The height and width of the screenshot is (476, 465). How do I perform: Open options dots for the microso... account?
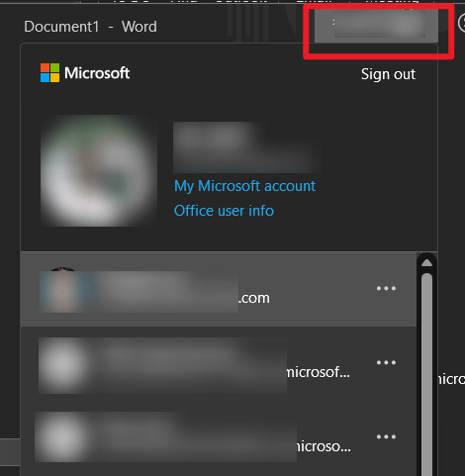coord(386,436)
